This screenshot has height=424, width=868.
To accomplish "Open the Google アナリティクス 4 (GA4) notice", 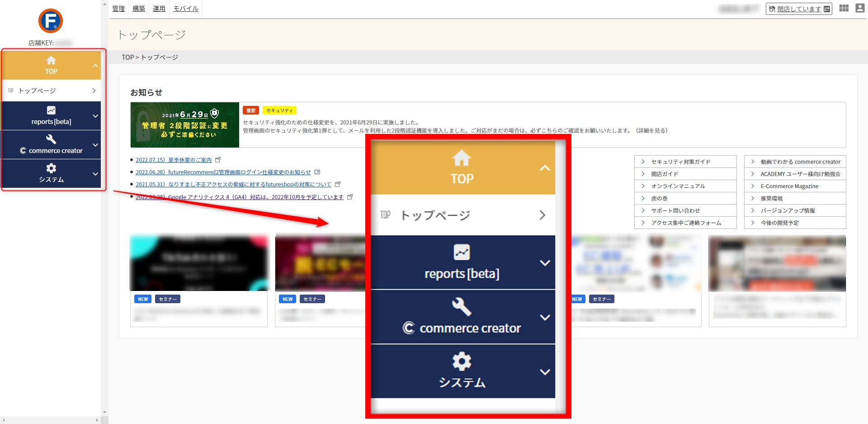I will 240,197.
